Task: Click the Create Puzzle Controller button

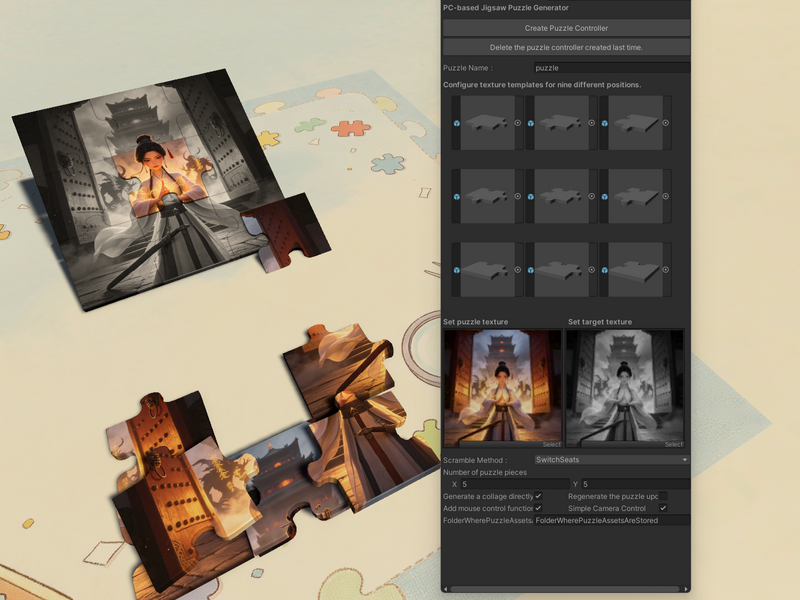Action: point(566,28)
